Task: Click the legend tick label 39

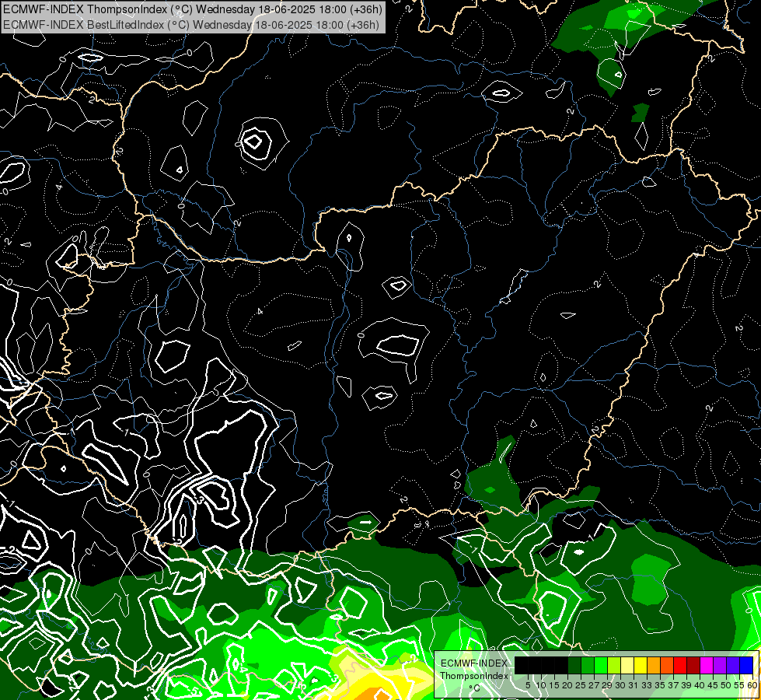Action: click(686, 685)
